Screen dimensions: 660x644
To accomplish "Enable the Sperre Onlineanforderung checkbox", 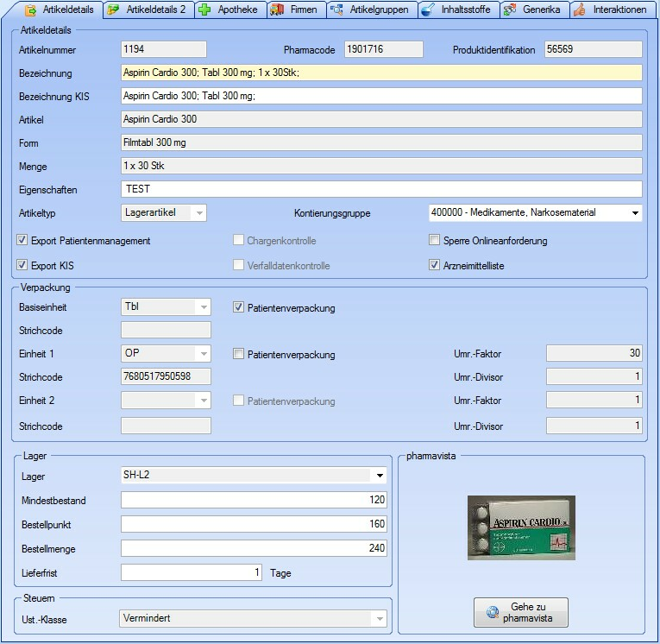I will tap(435, 241).
